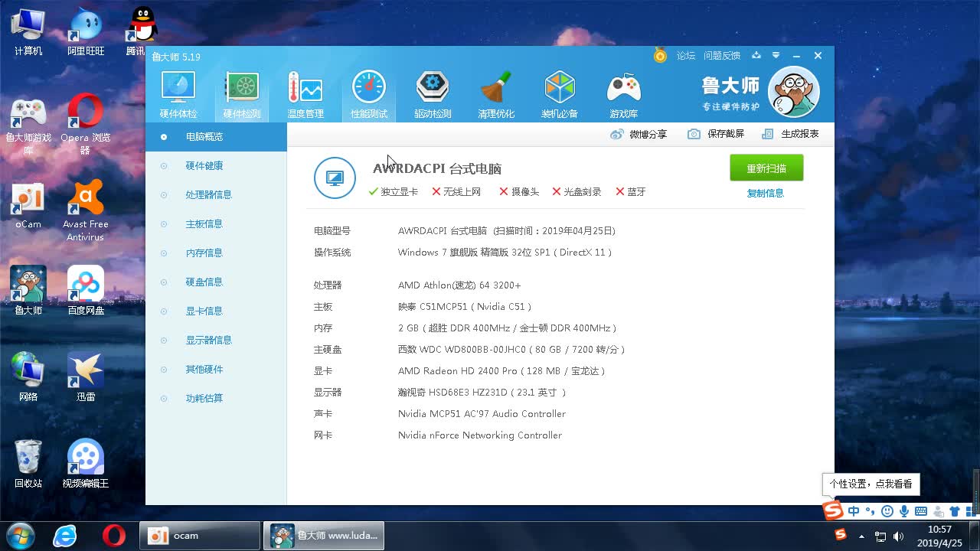This screenshot has width=980, height=551.
Task: Open the 回收站 recycle bin
Action: [x=28, y=464]
